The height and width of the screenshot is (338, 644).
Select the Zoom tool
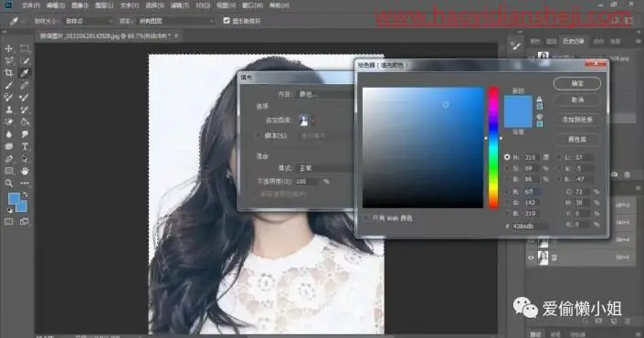pos(8,184)
